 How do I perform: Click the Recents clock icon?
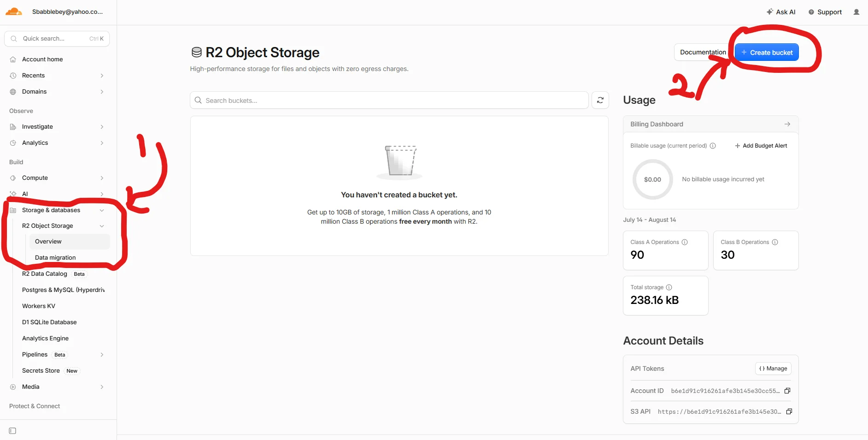(13, 76)
